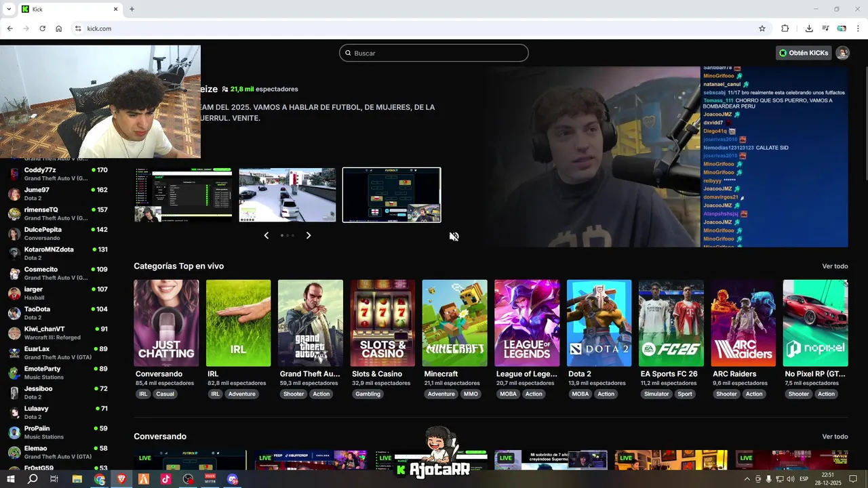Open TikTok app from the taskbar
Screen dimensions: 868x488
click(166, 479)
